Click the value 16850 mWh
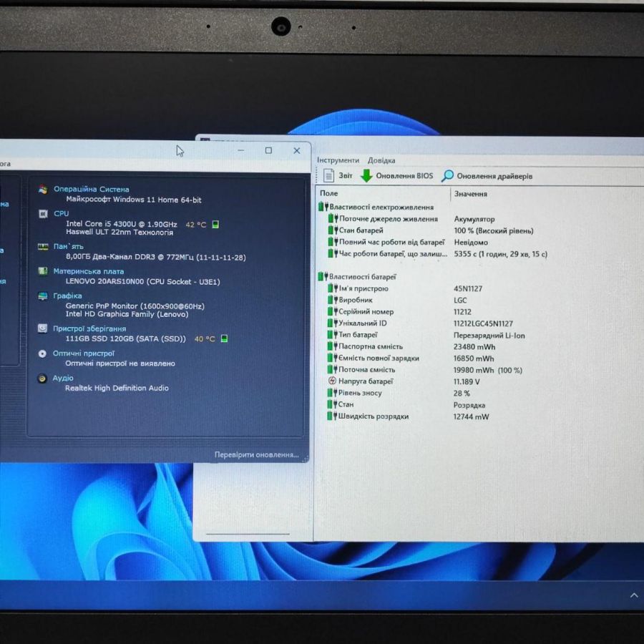Viewport: 644px width, 644px height. point(474,358)
